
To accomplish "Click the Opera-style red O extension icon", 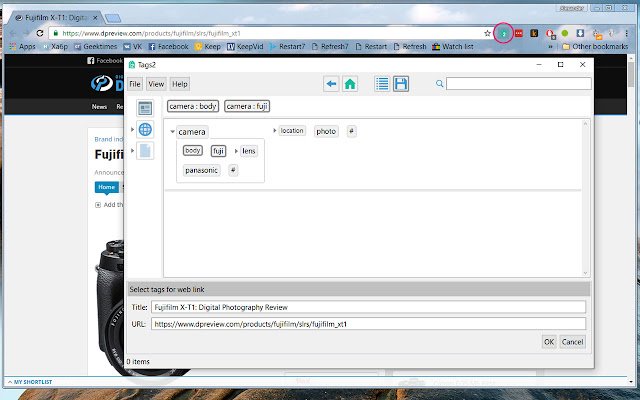I will [550, 34].
